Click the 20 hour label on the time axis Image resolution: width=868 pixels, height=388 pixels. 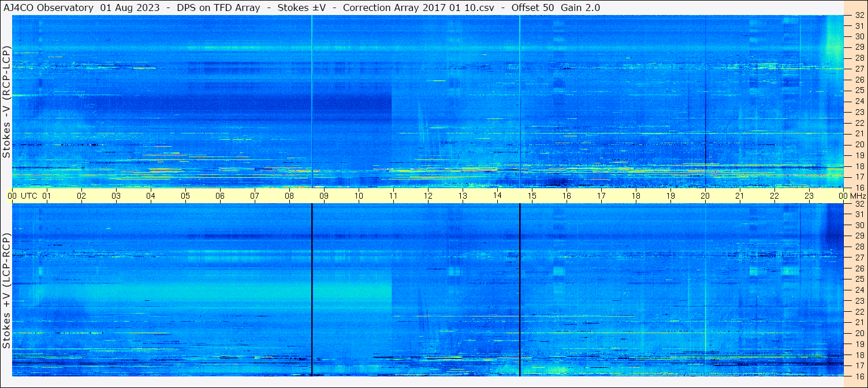pos(705,196)
